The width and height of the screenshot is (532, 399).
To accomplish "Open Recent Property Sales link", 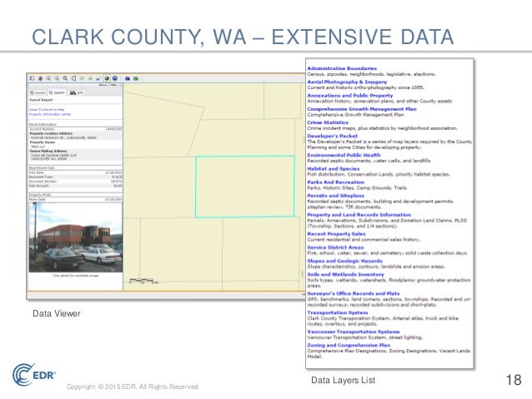I will (x=336, y=234).
